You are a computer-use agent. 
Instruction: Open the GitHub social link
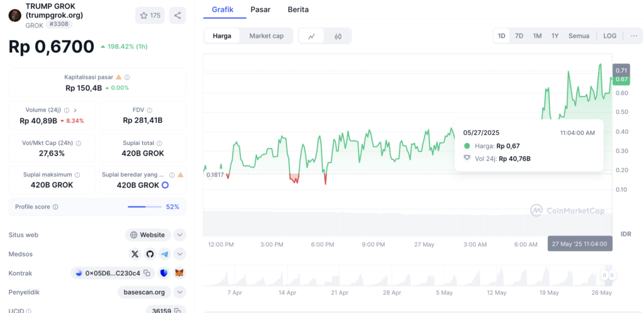[x=150, y=254]
